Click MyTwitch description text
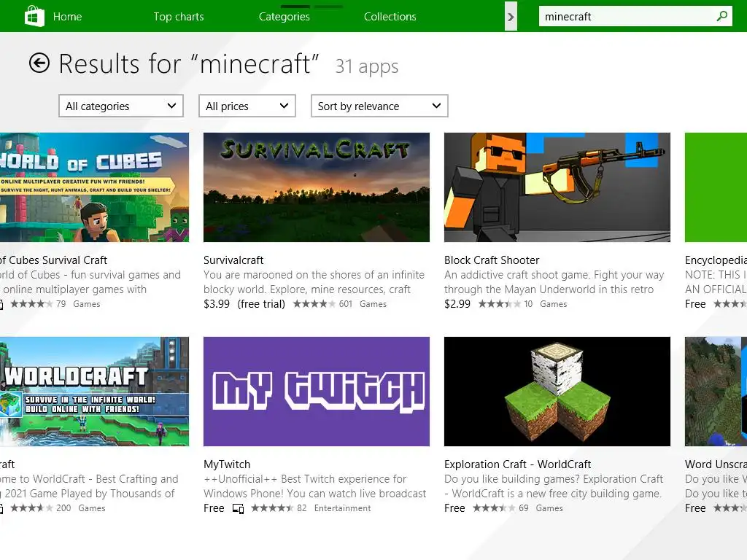 click(315, 486)
